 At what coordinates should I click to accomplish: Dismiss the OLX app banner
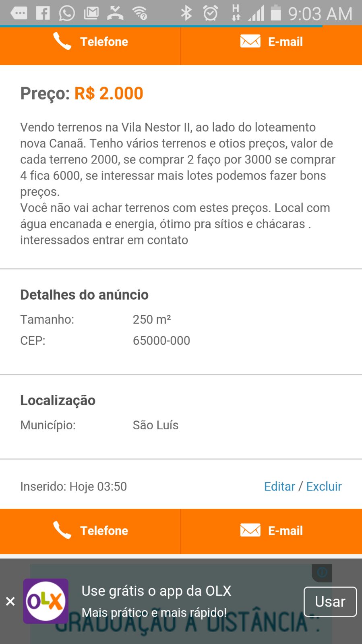click(10, 601)
